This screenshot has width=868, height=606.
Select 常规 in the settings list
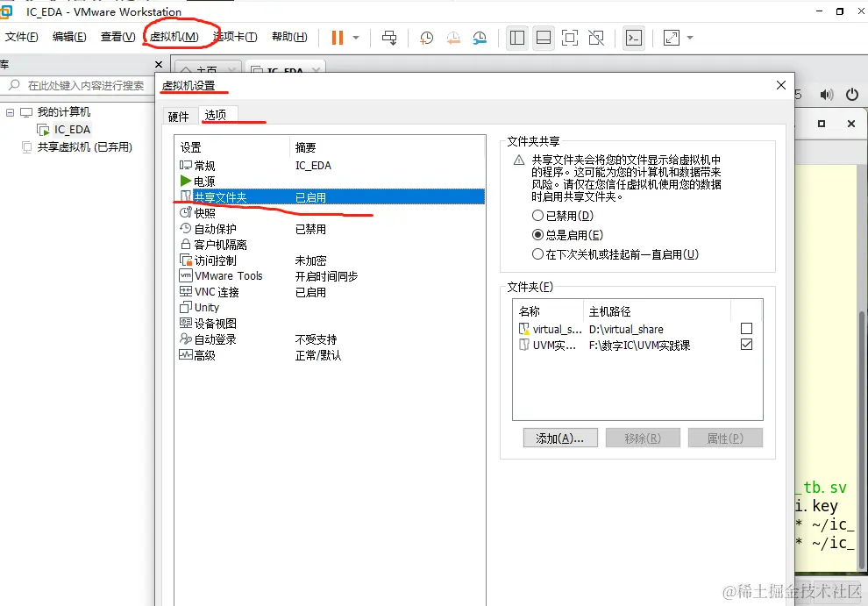click(x=330, y=166)
